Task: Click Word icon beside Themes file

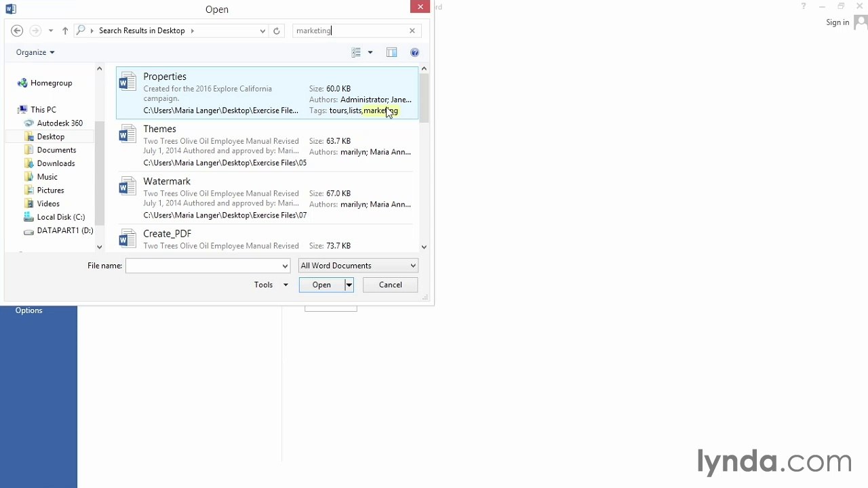Action: tap(127, 135)
